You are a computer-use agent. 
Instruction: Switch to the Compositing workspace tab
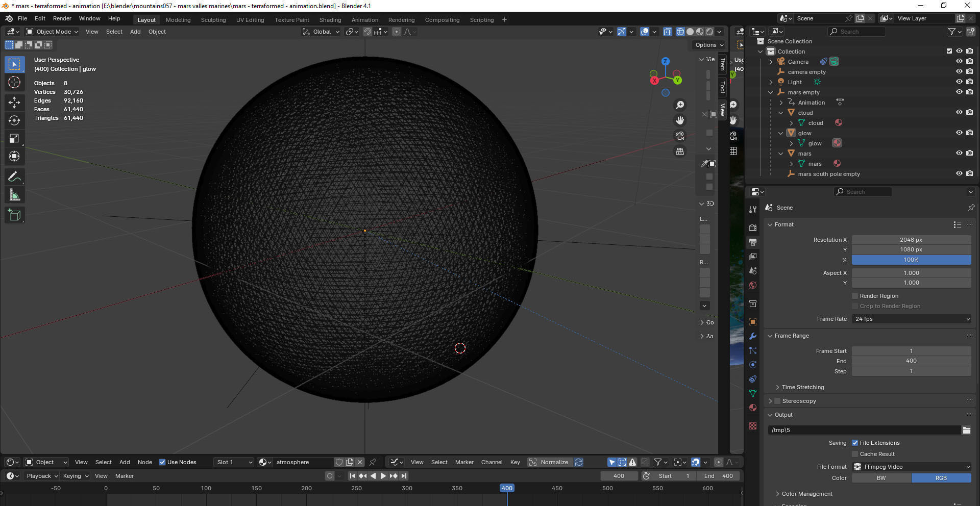pyautogui.click(x=442, y=20)
